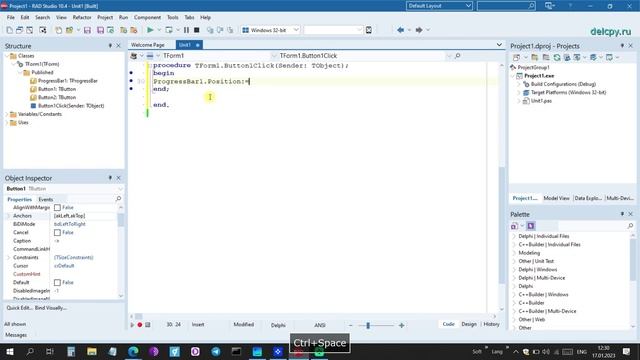Adjust the editor zoom slider handle
Viewport: 640px width, 360px height.
coord(368,325)
